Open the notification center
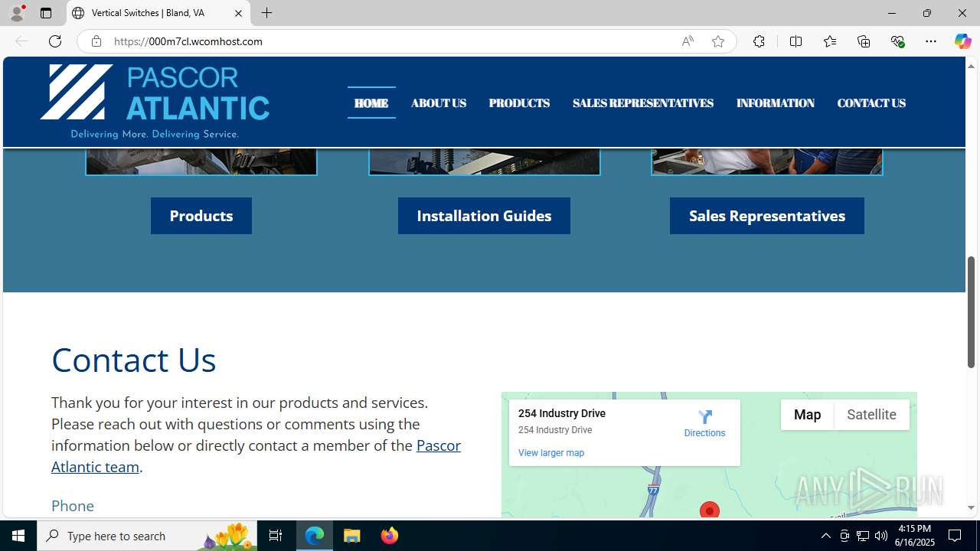Image resolution: width=980 pixels, height=551 pixels. click(955, 536)
